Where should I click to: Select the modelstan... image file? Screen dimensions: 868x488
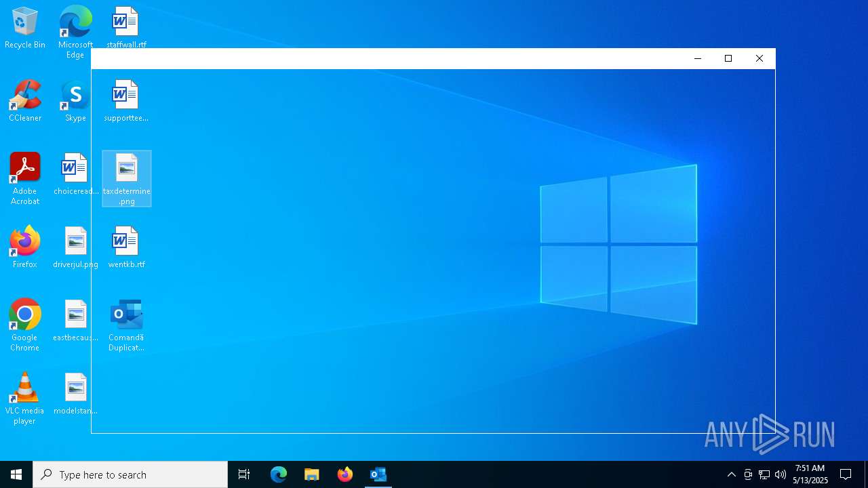click(75, 394)
